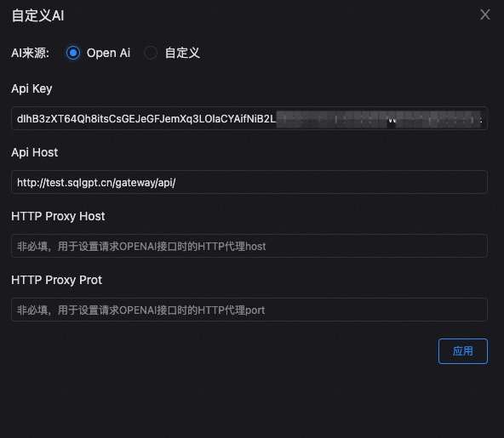Select the Open Ai radio button
504x438 pixels.
tap(73, 53)
